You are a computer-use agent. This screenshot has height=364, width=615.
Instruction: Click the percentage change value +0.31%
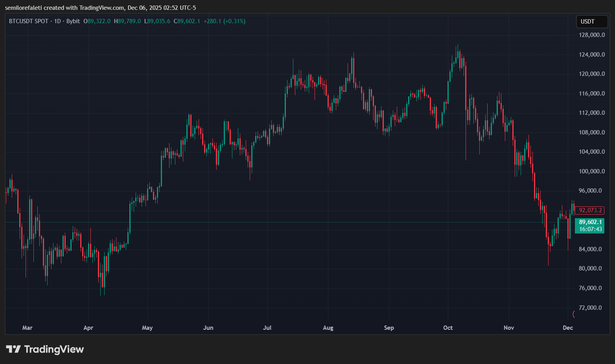[x=235, y=22]
